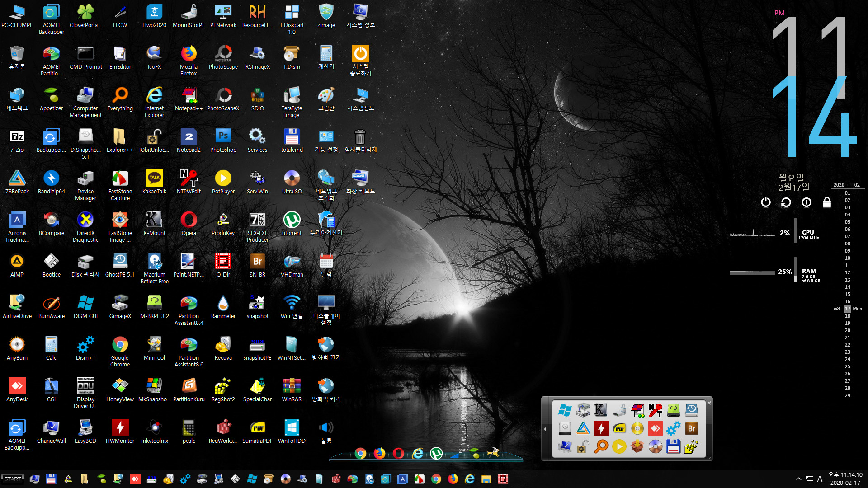Open the KakaoTalk shortcut
The image size is (868, 488).
click(154, 182)
